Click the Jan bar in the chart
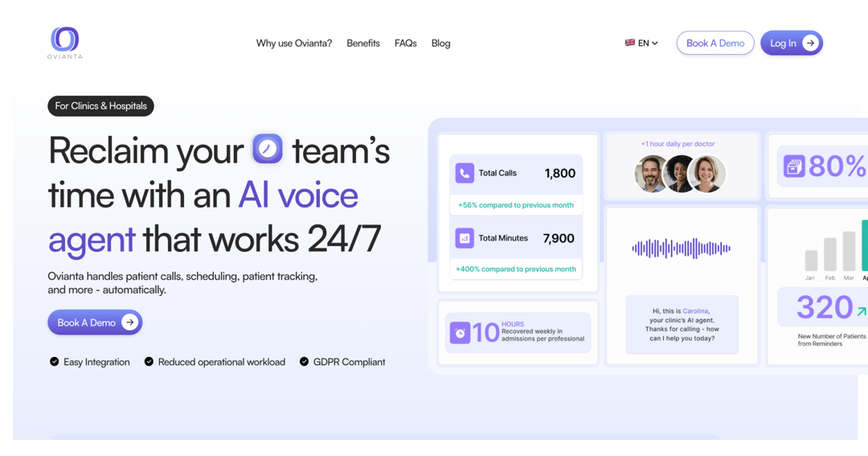 811,261
